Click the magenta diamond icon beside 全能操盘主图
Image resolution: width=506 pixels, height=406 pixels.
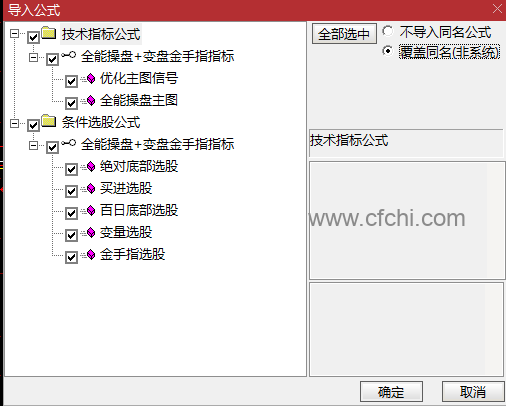coord(91,101)
